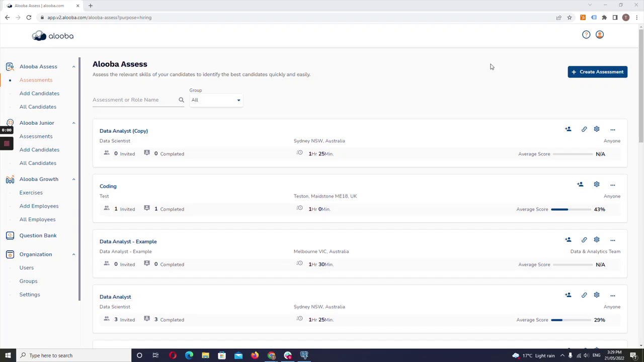Screen dimensions: 644x362
Task: Open Add Candidates under Alooba Assess
Action: point(39,94)
